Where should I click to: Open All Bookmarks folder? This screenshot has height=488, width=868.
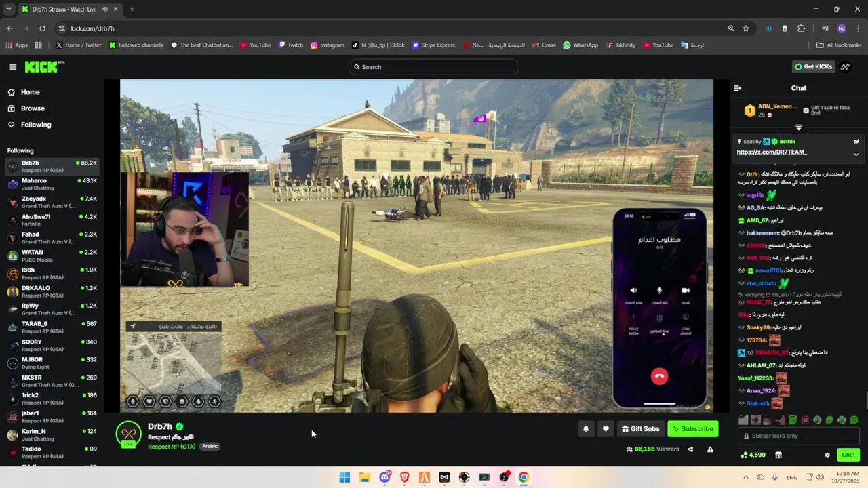tap(839, 45)
